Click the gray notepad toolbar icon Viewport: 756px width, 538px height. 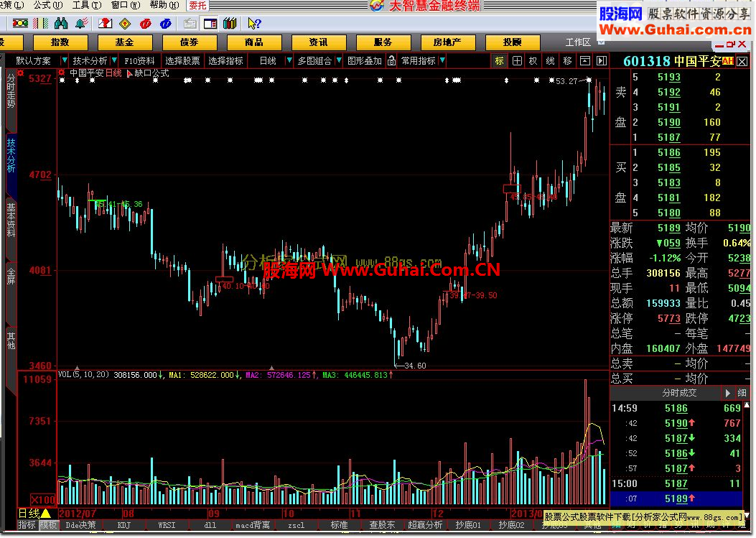click(x=190, y=23)
